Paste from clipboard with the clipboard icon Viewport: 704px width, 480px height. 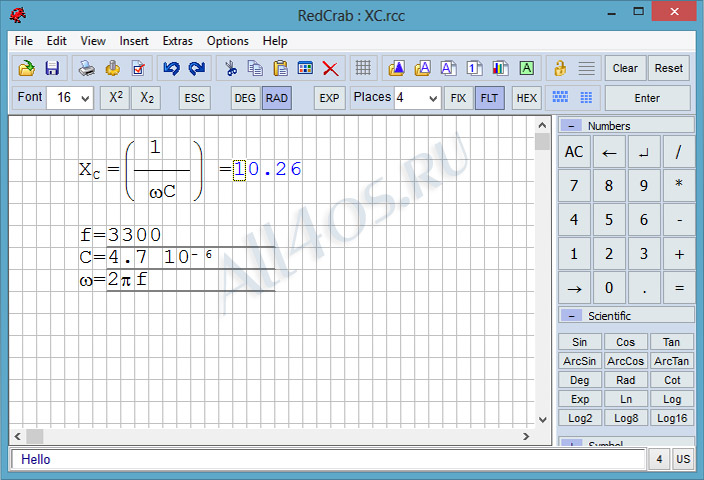281,68
